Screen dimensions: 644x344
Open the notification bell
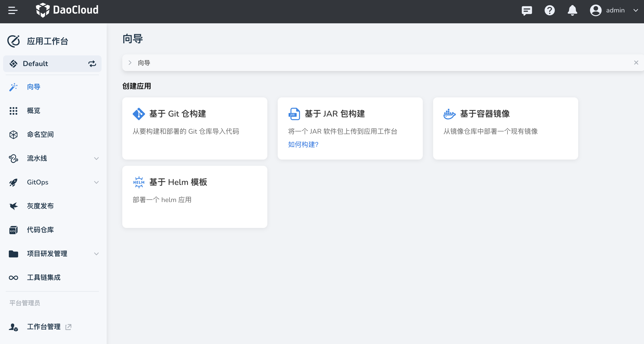point(572,10)
